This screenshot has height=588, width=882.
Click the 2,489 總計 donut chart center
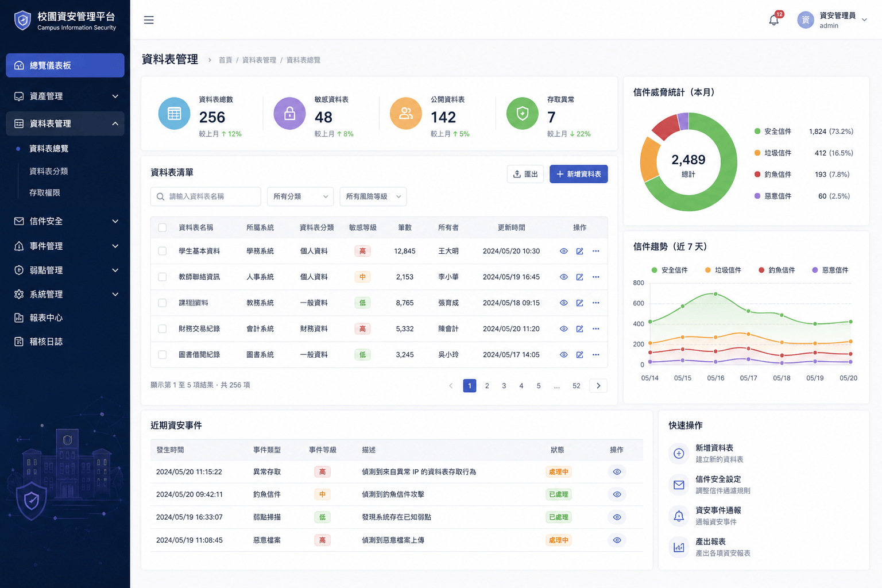(x=688, y=165)
